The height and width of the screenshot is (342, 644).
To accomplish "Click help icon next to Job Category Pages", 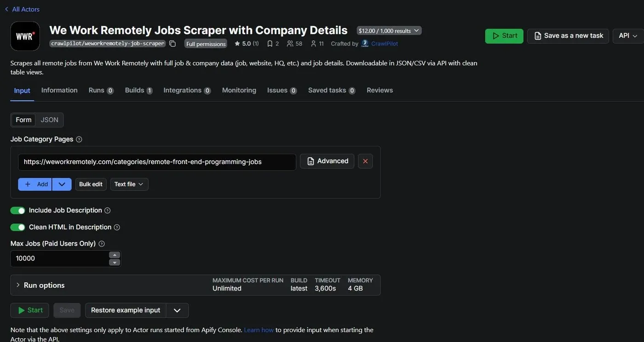I will [79, 139].
